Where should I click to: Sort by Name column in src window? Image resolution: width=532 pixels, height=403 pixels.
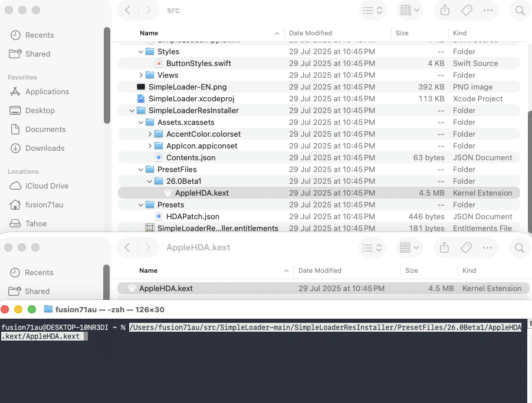click(149, 33)
